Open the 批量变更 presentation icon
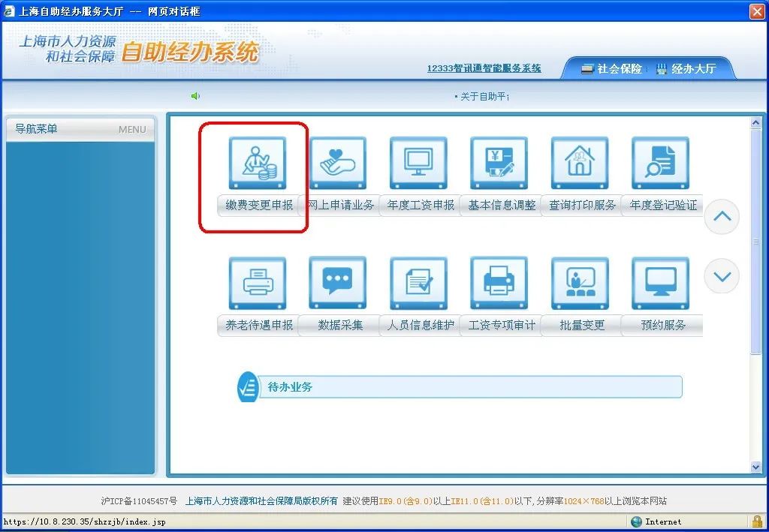Image resolution: width=769 pixels, height=532 pixels. point(580,284)
